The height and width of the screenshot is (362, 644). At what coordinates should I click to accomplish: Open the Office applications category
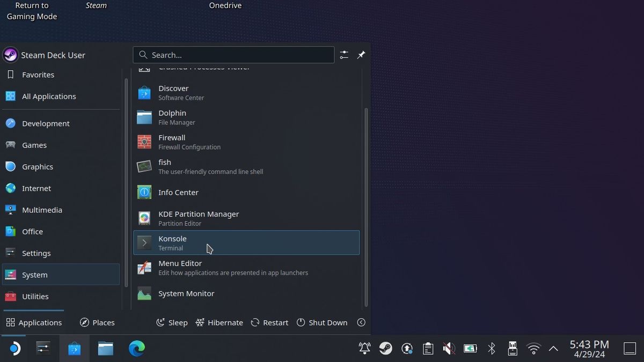[32, 231]
